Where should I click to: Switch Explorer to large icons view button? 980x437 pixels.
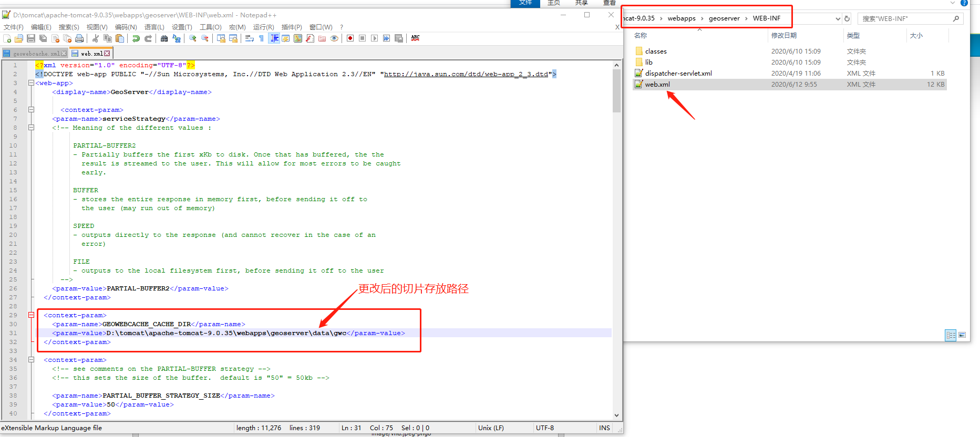962,335
